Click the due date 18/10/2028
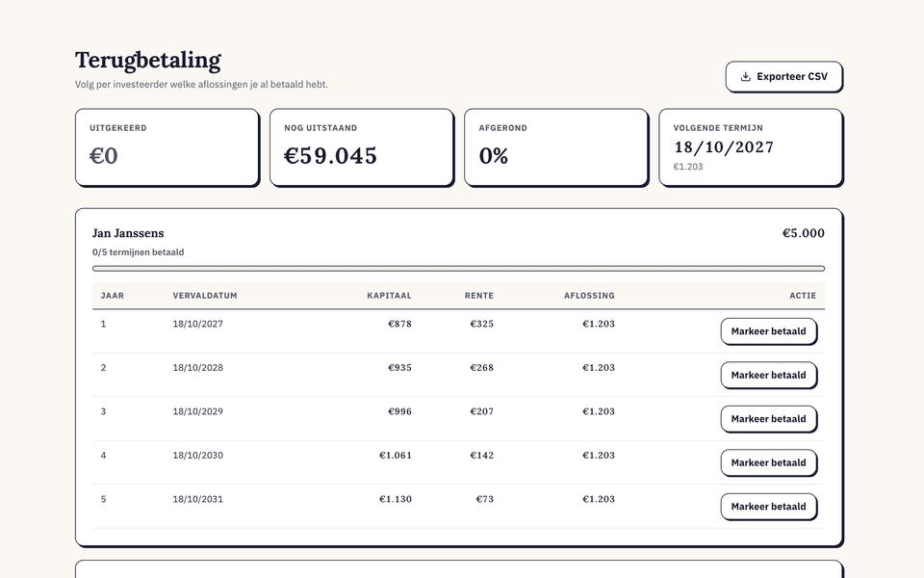The image size is (924, 578). pos(198,367)
